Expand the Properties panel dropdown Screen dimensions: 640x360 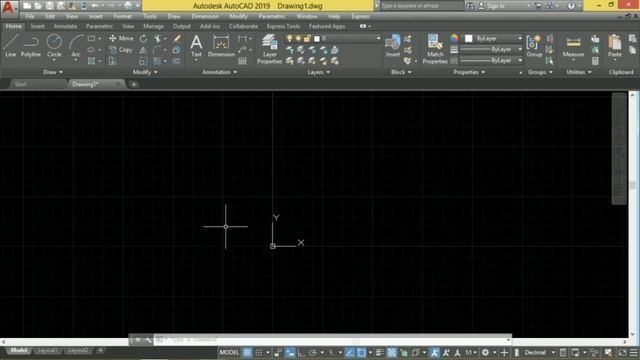(469, 72)
